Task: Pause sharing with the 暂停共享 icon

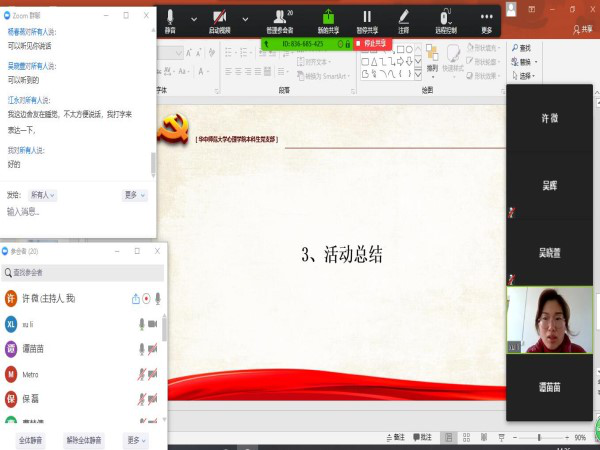Action: 367,18
